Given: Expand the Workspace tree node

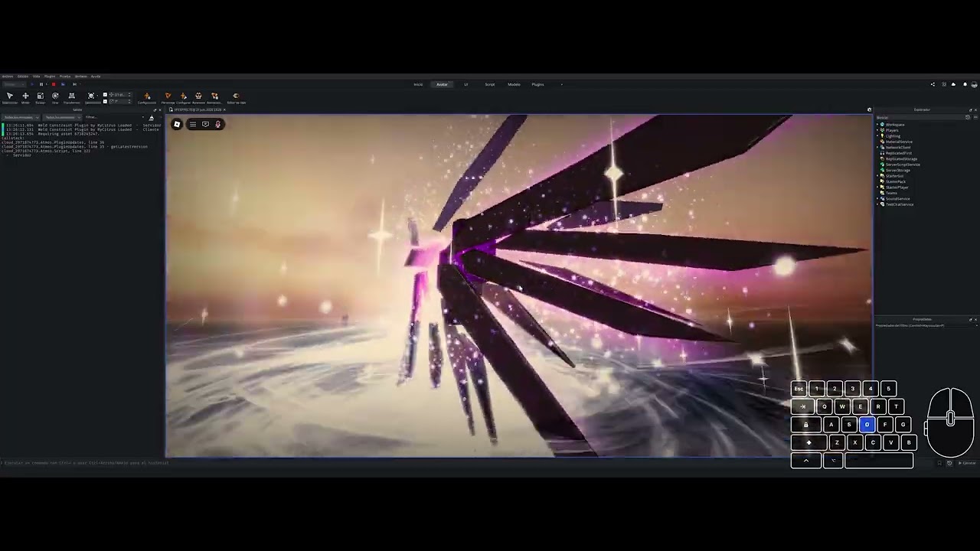Looking at the screenshot, I should click(877, 124).
